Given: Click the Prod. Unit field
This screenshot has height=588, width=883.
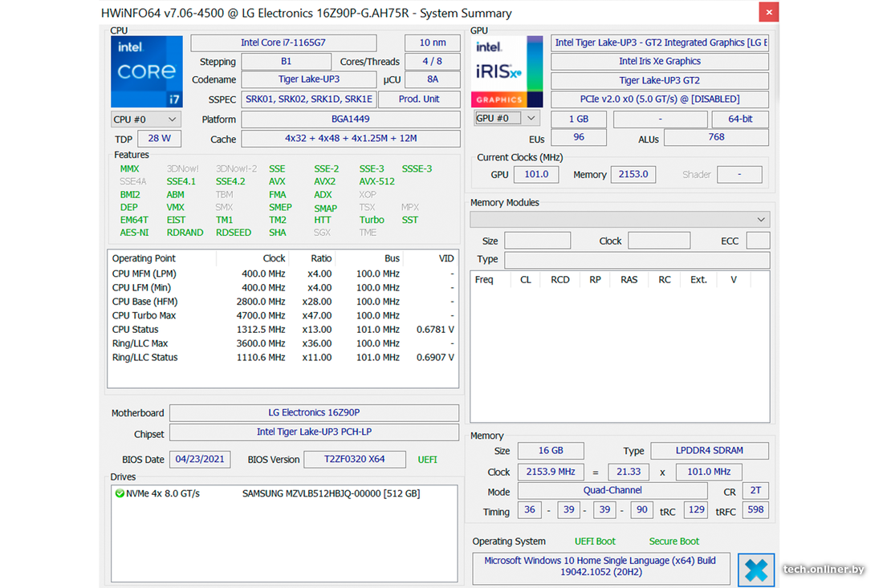Looking at the screenshot, I should click(419, 99).
